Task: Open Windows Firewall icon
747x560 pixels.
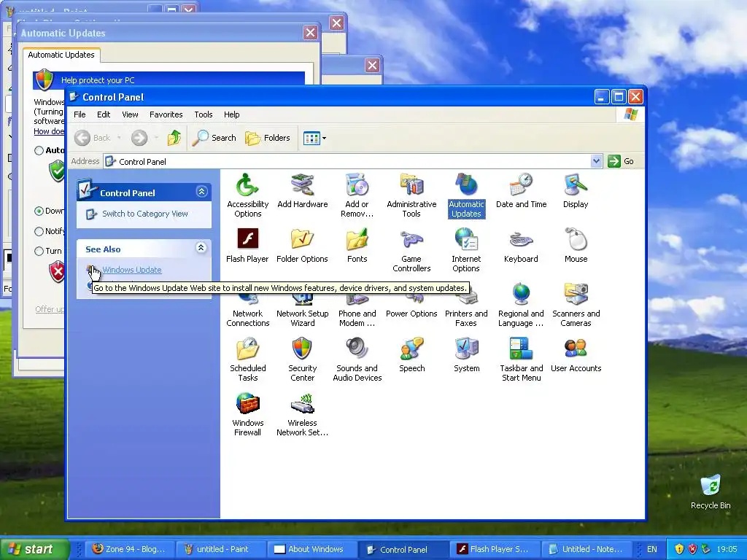Action: pos(247,404)
